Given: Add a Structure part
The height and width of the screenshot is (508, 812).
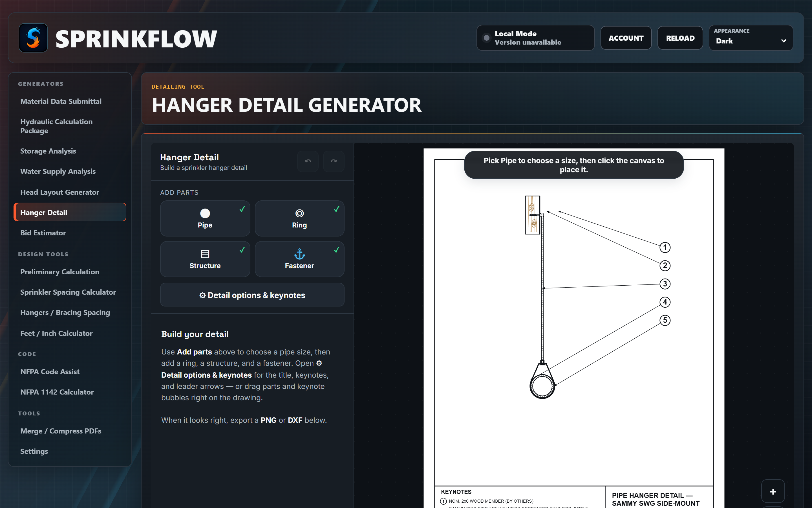Looking at the screenshot, I should pos(205,259).
